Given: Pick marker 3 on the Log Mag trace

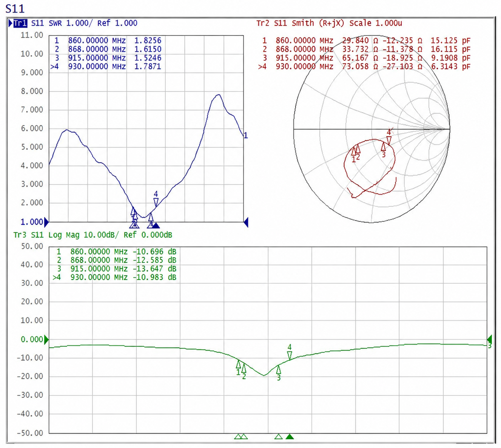Looking at the screenshot, I should pos(279,369).
